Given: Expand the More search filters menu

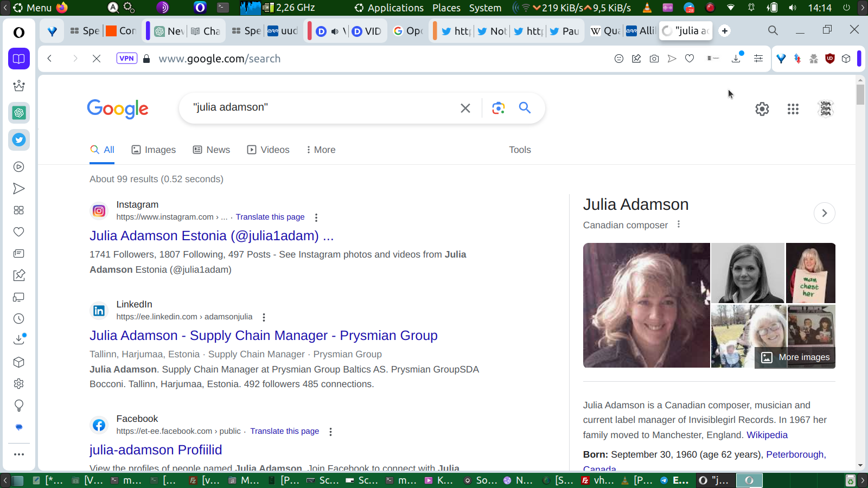Looking at the screenshot, I should (321, 150).
